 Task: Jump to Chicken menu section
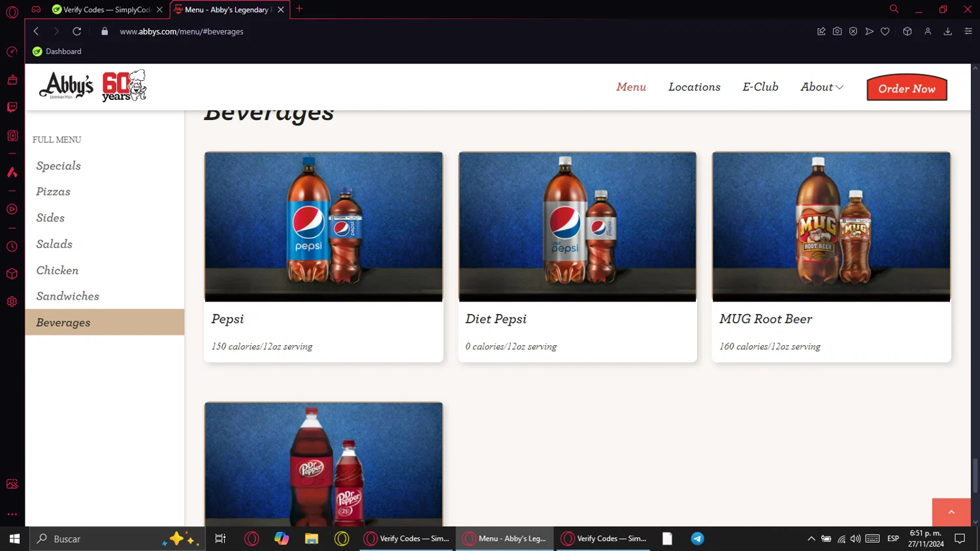point(57,270)
